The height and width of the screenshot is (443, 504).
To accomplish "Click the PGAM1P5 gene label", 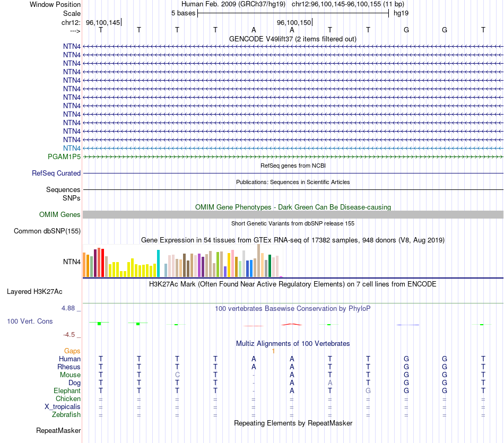I will tap(64, 157).
